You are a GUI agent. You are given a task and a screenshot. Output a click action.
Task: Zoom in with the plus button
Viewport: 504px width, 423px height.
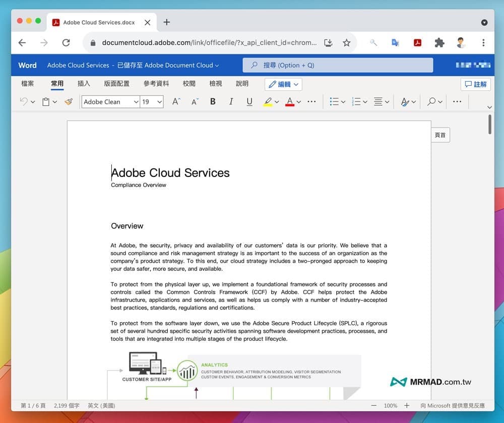coord(407,406)
